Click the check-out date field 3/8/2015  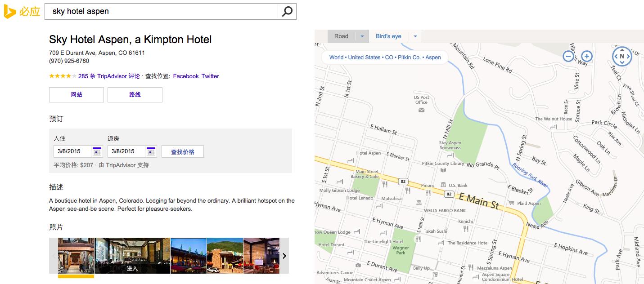pos(126,151)
